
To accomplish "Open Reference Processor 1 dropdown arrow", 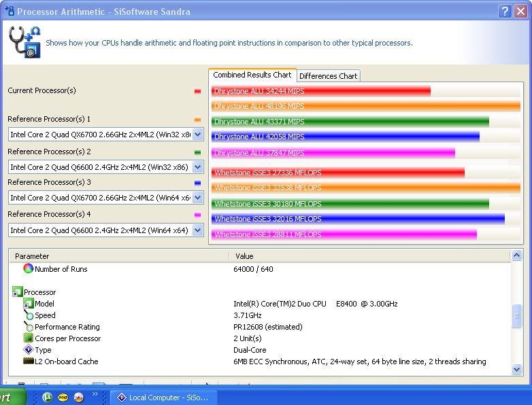I will click(x=198, y=135).
